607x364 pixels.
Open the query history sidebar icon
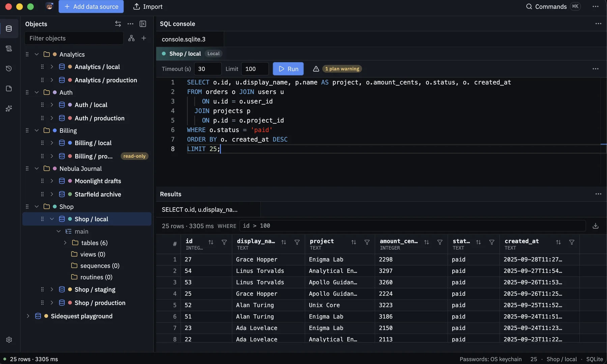click(x=9, y=68)
